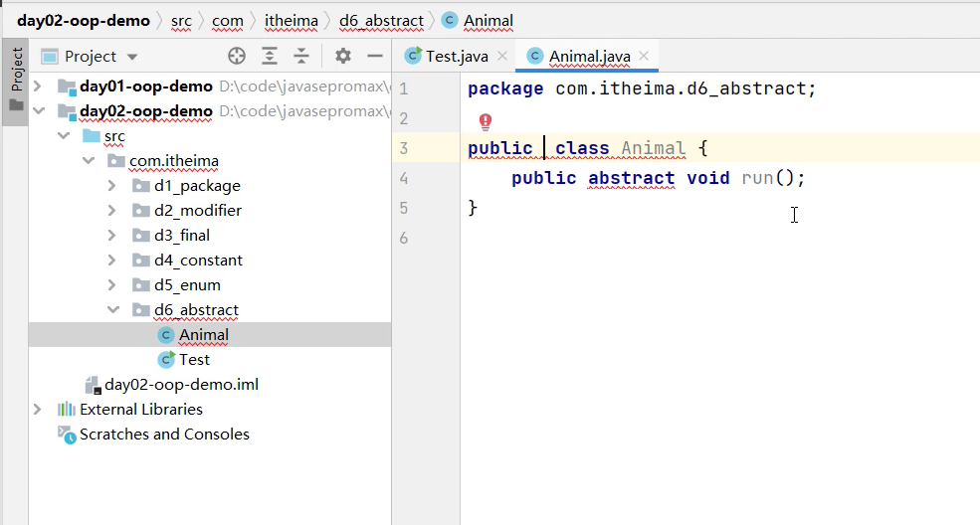The height and width of the screenshot is (525, 980).
Task: Click com in the breadcrumb
Action: pyautogui.click(x=228, y=21)
